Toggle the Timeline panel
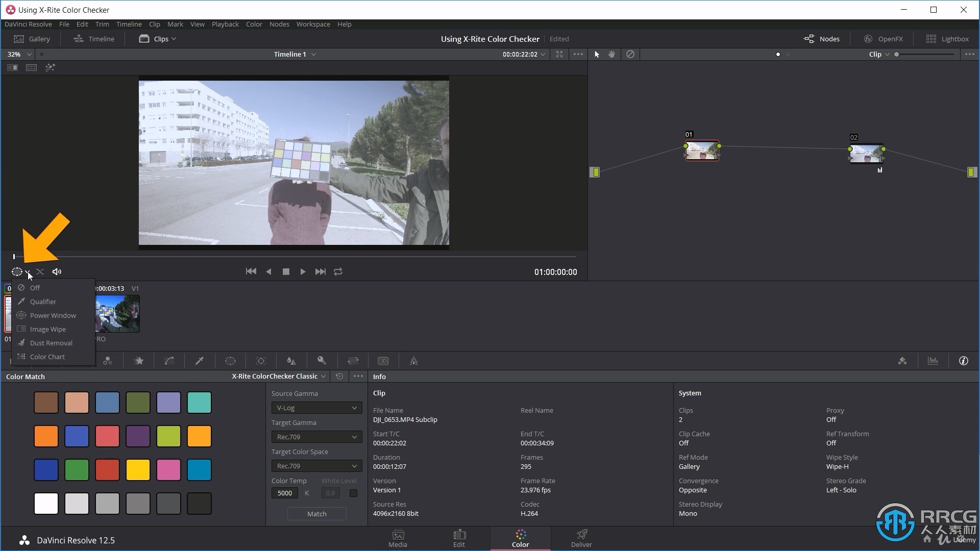This screenshot has height=551, width=980. click(x=93, y=39)
